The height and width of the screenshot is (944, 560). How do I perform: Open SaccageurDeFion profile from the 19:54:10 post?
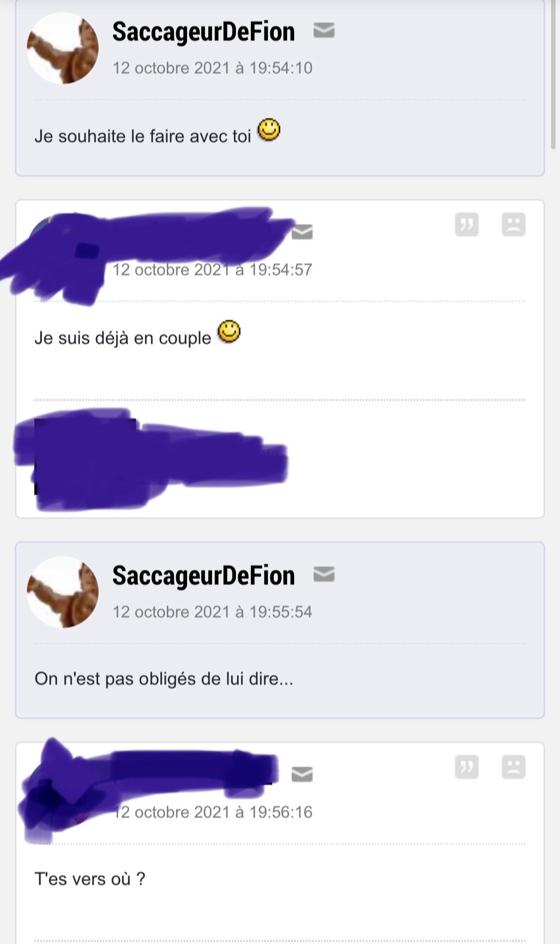(x=204, y=31)
